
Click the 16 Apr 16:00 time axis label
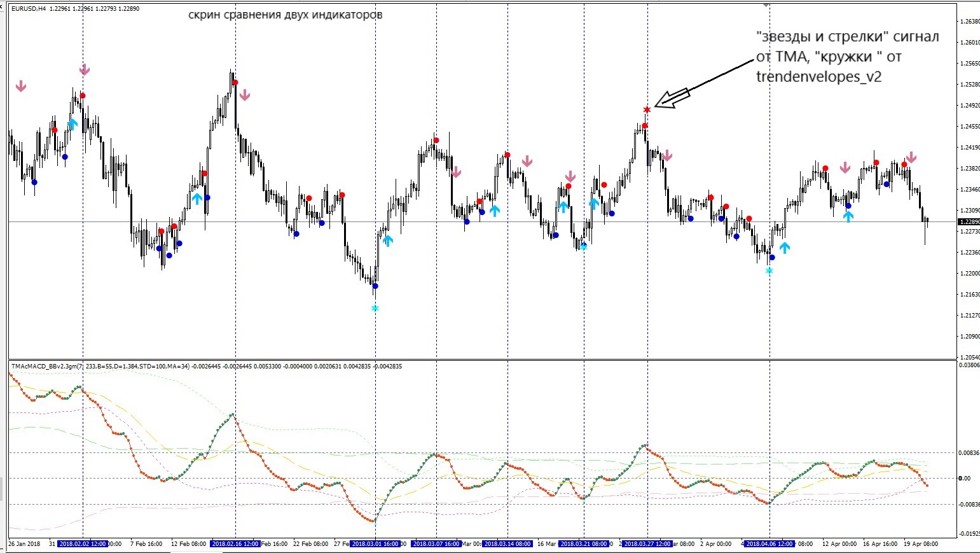[880, 544]
